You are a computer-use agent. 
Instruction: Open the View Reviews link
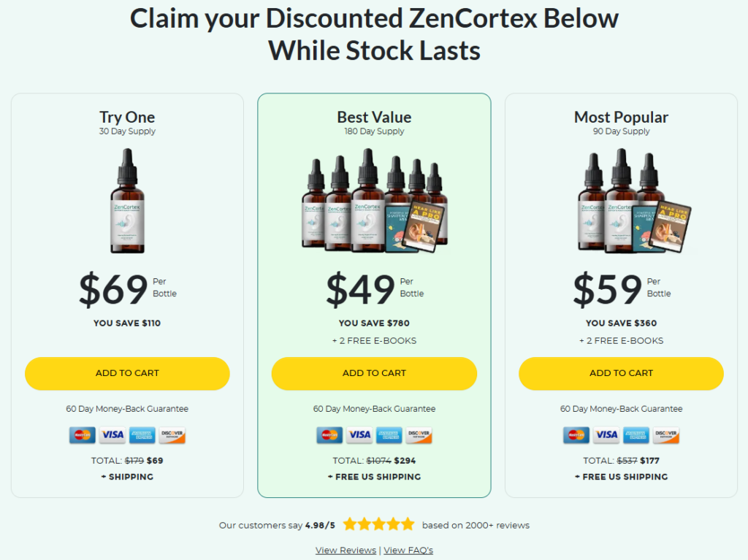click(x=346, y=550)
